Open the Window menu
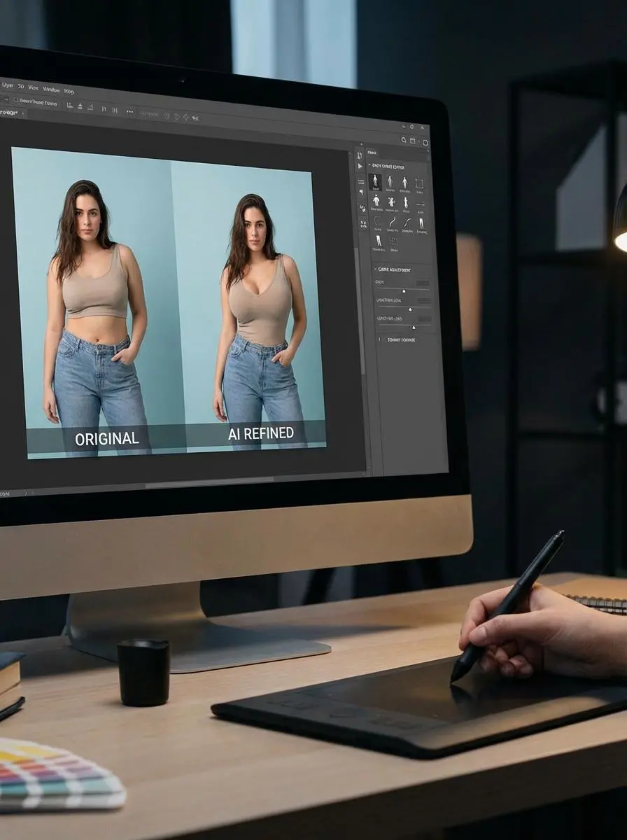Image resolution: width=627 pixels, height=840 pixels. coord(50,90)
